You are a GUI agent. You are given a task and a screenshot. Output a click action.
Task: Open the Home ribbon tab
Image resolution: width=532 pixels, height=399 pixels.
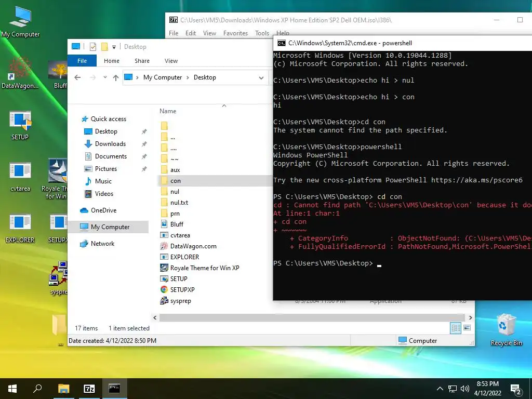pyautogui.click(x=112, y=61)
